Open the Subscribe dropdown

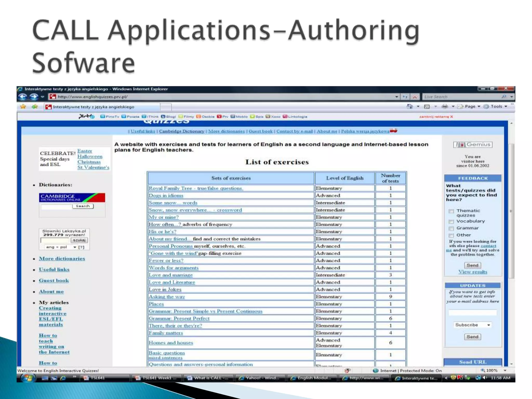473,325
